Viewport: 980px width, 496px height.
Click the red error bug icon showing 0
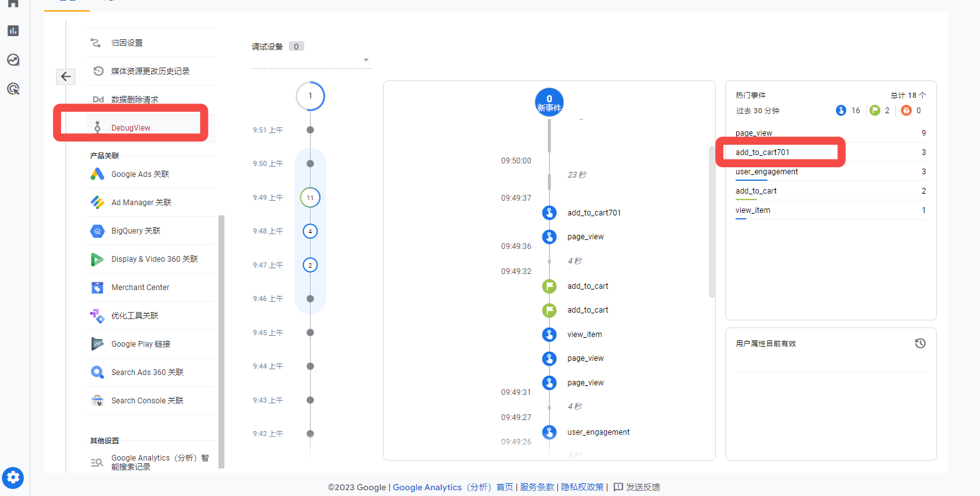(x=907, y=110)
